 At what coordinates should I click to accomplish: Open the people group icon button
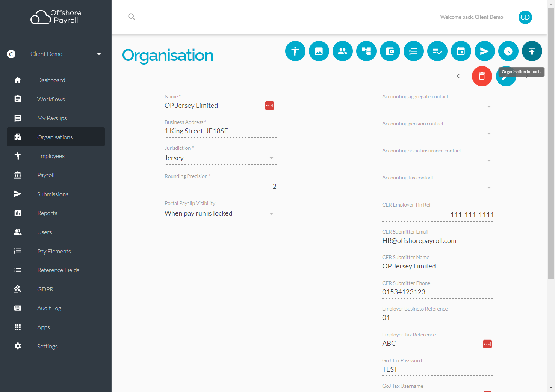click(343, 51)
